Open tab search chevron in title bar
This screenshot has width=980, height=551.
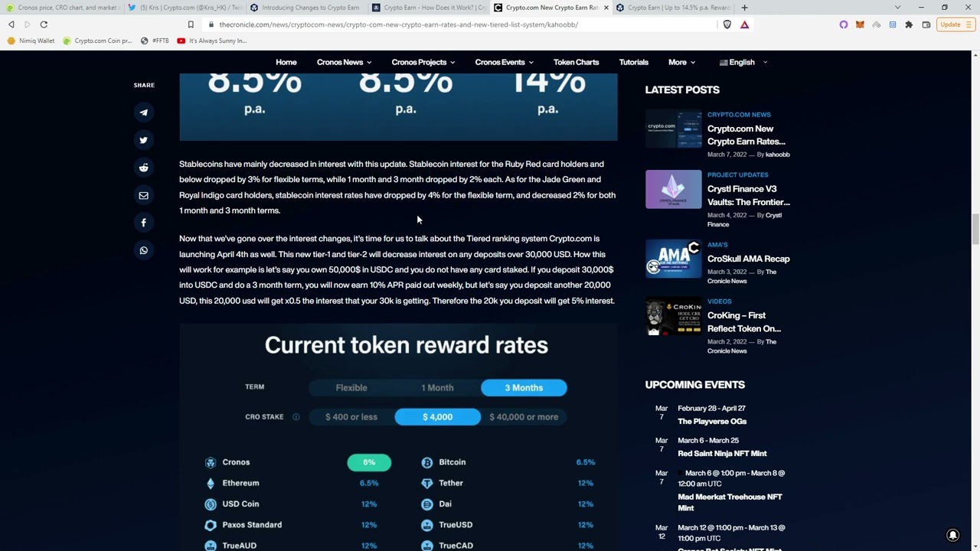tap(897, 8)
